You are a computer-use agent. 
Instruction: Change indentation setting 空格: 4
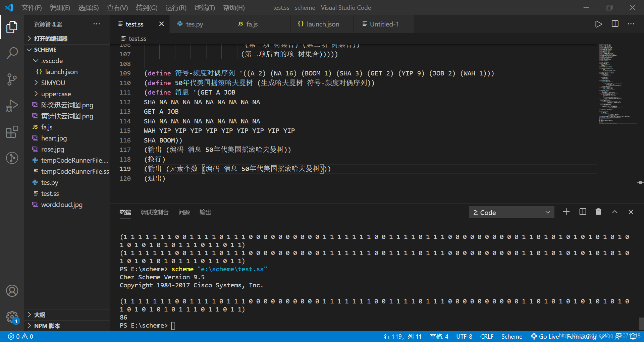[439, 337]
